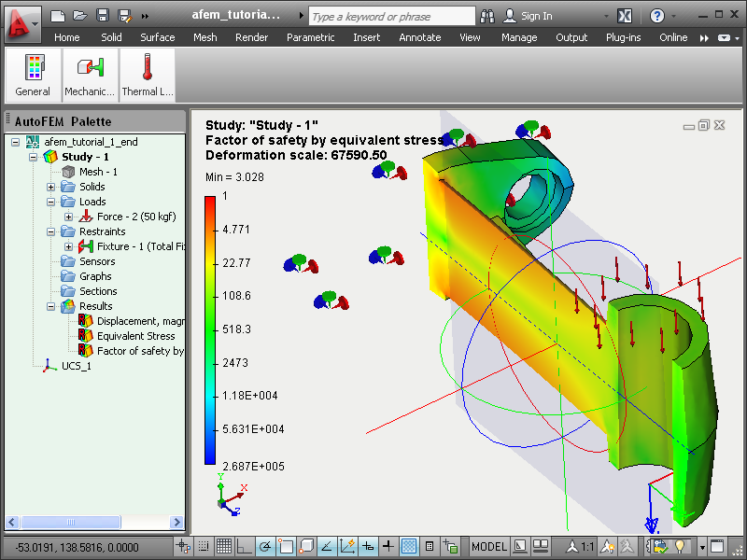The height and width of the screenshot is (560, 747).
Task: Click the Help question mark icon
Action: 657,16
